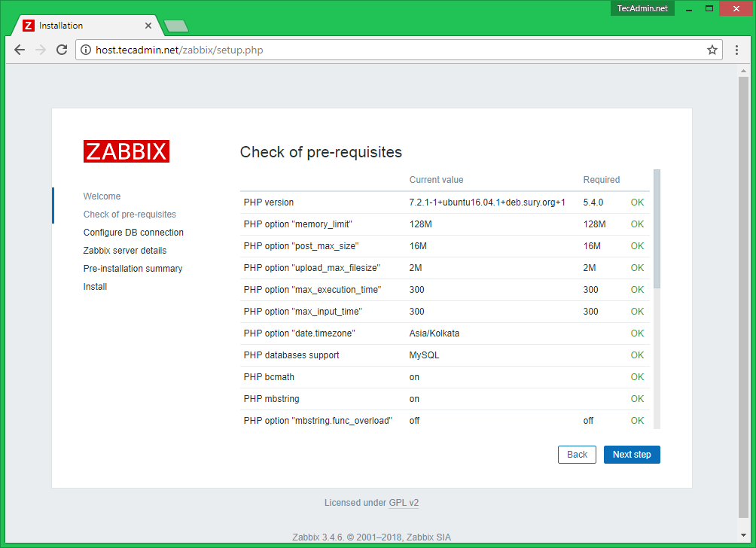Open the Chrome three-dot menu
The width and height of the screenshot is (756, 548).
tap(737, 50)
